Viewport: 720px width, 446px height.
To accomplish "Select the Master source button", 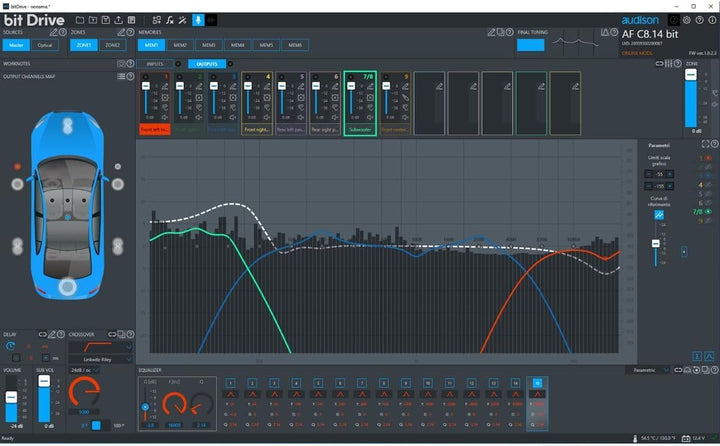I will tap(16, 45).
